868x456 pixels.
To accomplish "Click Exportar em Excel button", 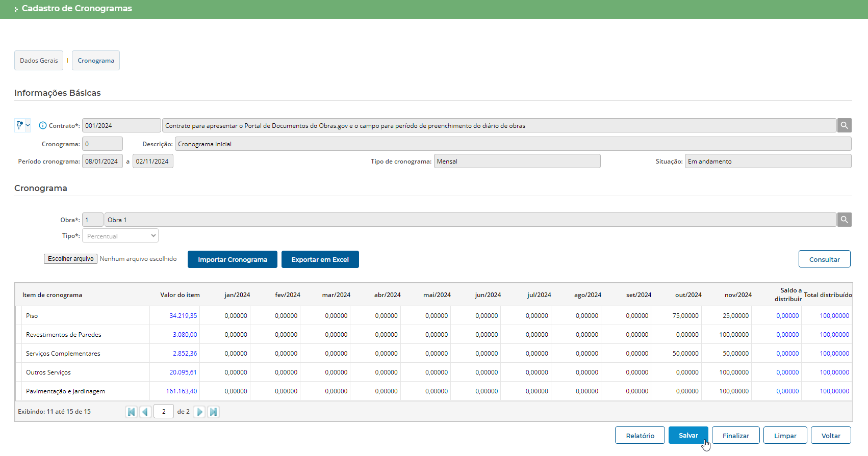I will coord(320,259).
